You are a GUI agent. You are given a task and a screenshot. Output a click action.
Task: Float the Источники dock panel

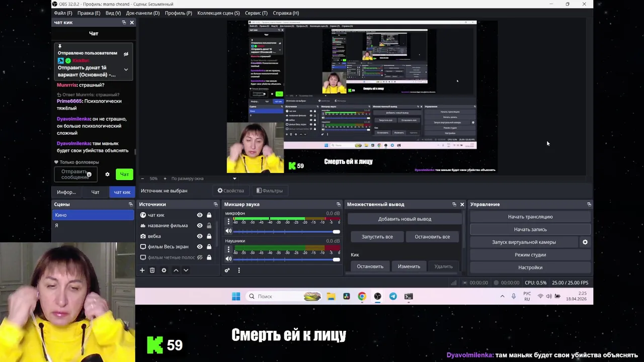(215, 205)
